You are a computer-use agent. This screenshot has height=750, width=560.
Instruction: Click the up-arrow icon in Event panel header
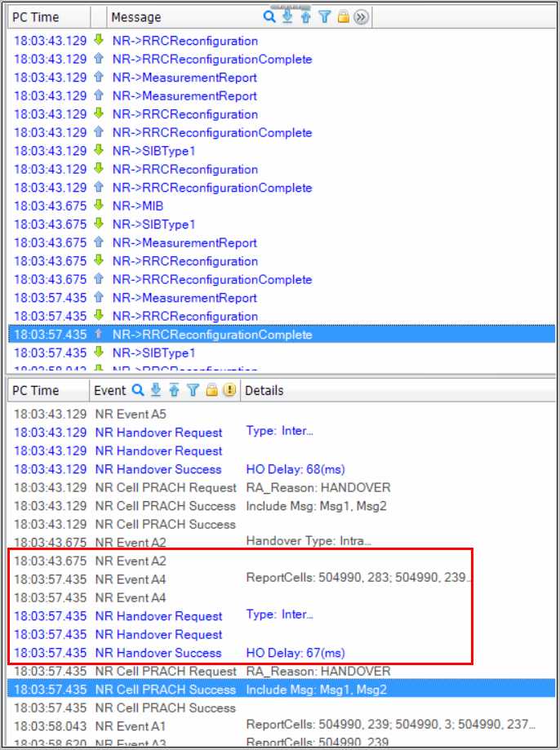174,390
